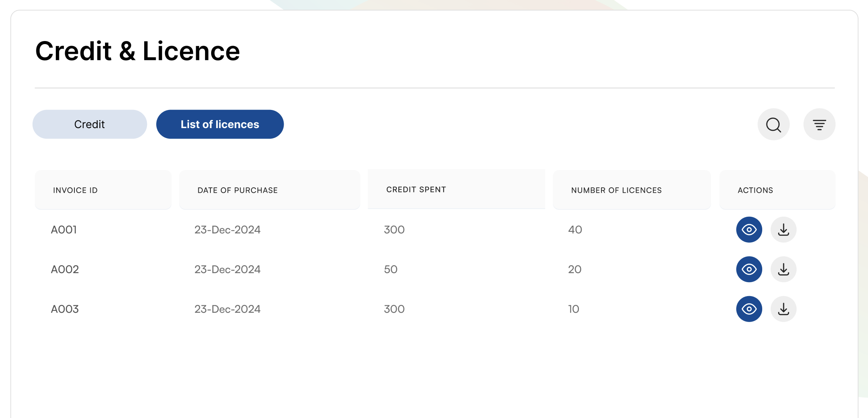The height and width of the screenshot is (418, 868).
Task: Click the download icon for invoice A001
Action: [x=783, y=230]
